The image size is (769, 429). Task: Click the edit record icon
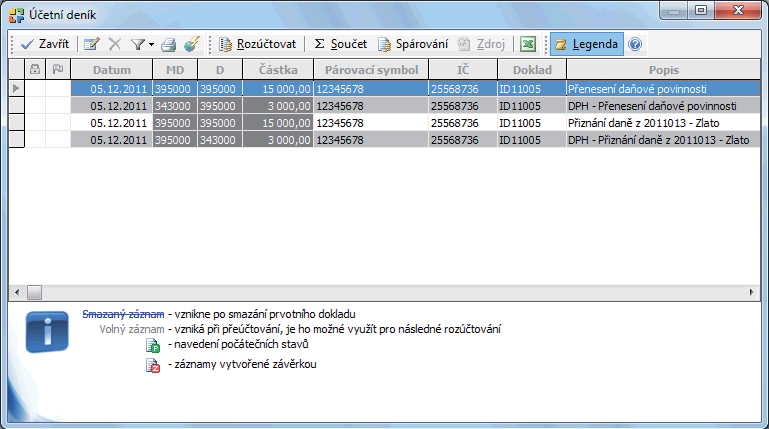[92, 45]
